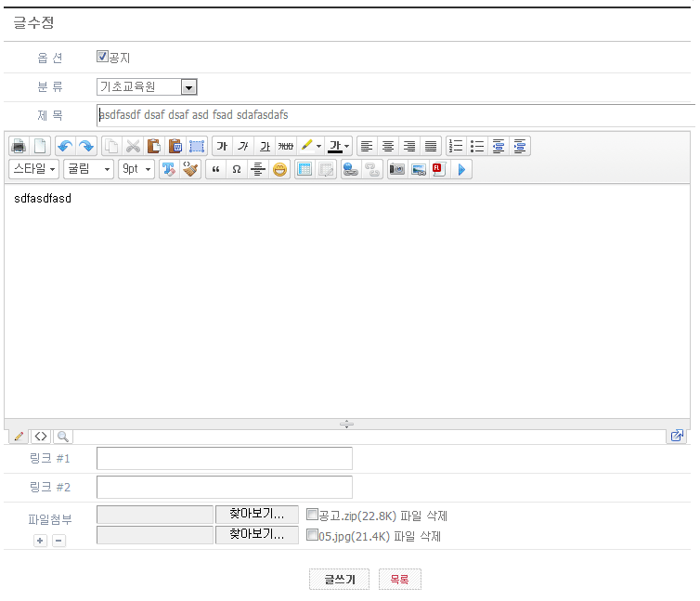Switch to the preview magnifier tab
The width and height of the screenshot is (700, 601).
62,436
